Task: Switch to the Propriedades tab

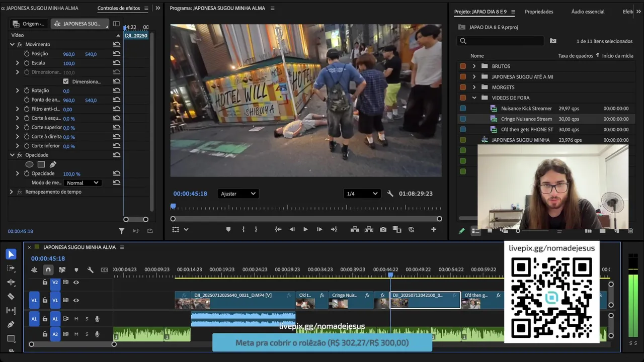Action: [x=538, y=12]
